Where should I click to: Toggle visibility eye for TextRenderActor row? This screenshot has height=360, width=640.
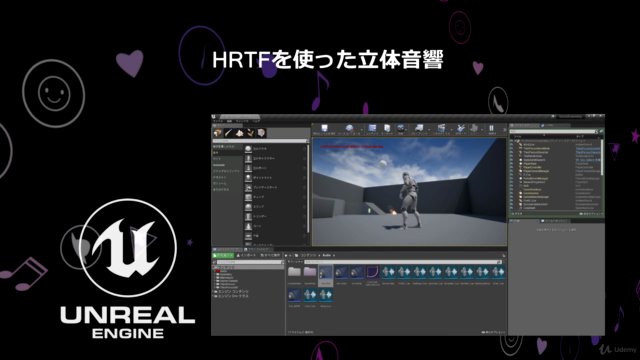pos(511,156)
